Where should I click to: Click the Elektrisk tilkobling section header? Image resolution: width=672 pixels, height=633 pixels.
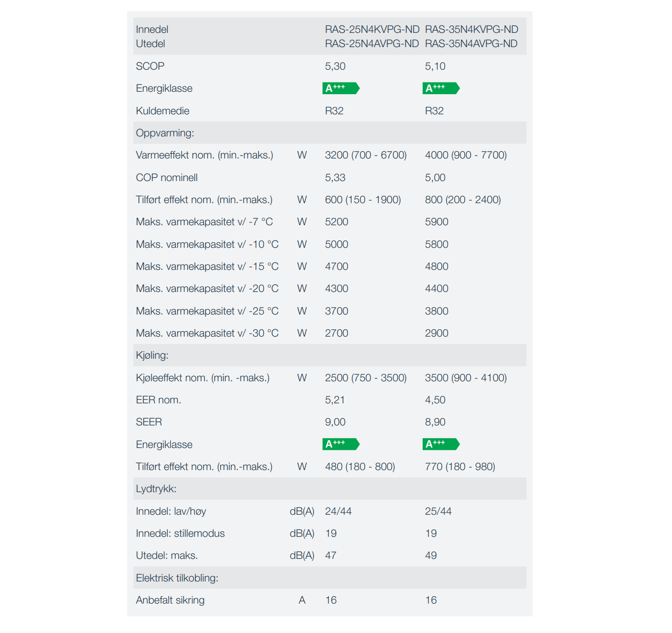click(x=177, y=578)
